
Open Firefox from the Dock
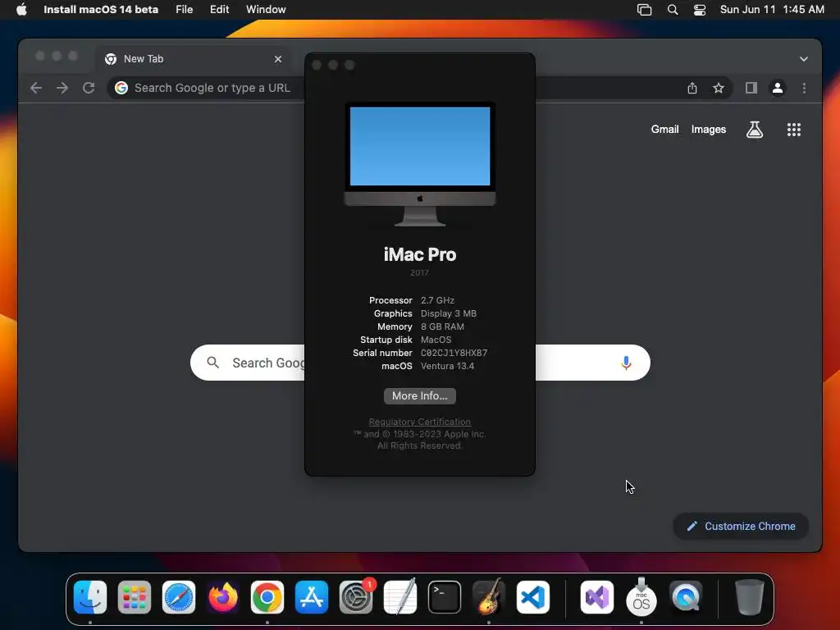(x=223, y=597)
